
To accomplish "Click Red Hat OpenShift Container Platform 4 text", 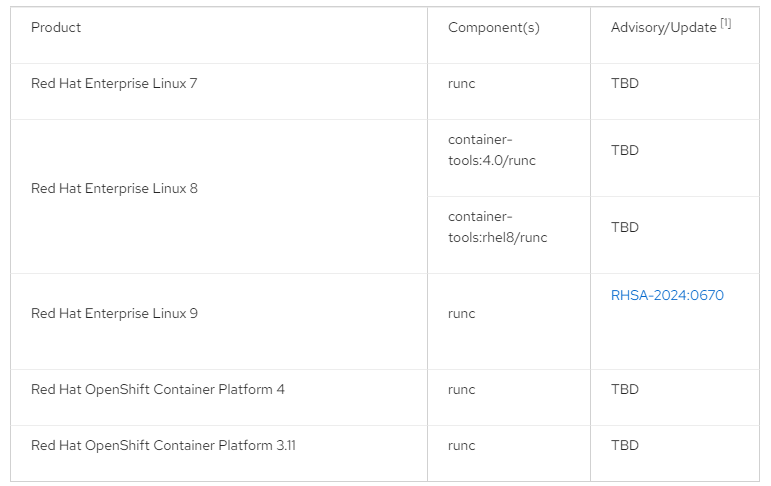I will click(x=157, y=389).
